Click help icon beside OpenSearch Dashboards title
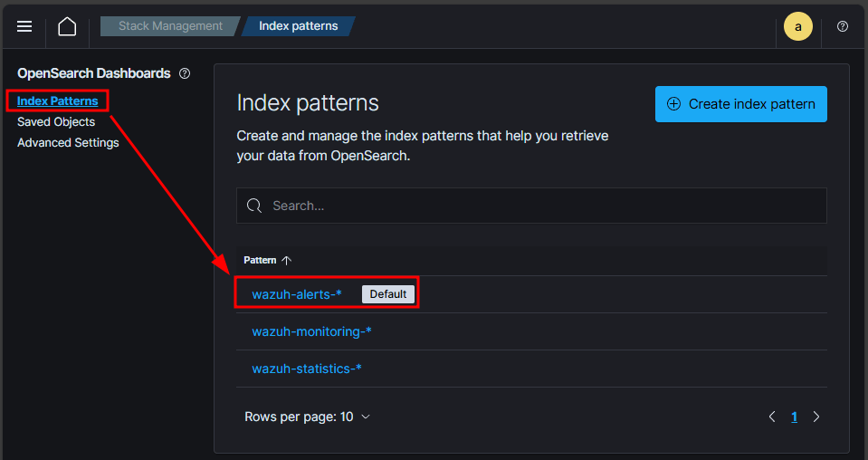The width and height of the screenshot is (868, 460). [185, 73]
